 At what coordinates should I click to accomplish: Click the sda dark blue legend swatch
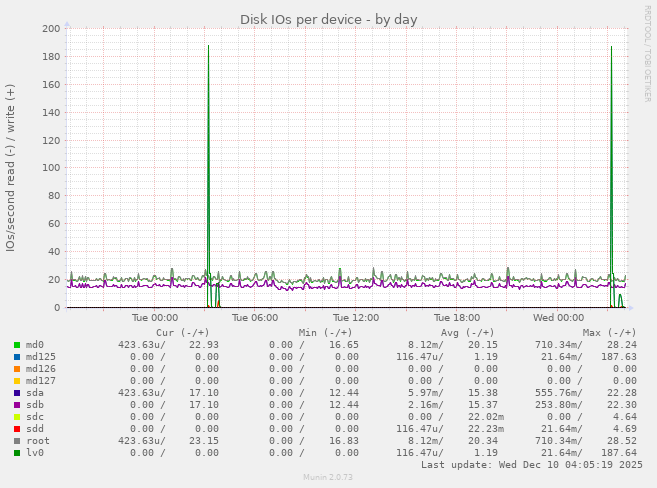pos(17,393)
